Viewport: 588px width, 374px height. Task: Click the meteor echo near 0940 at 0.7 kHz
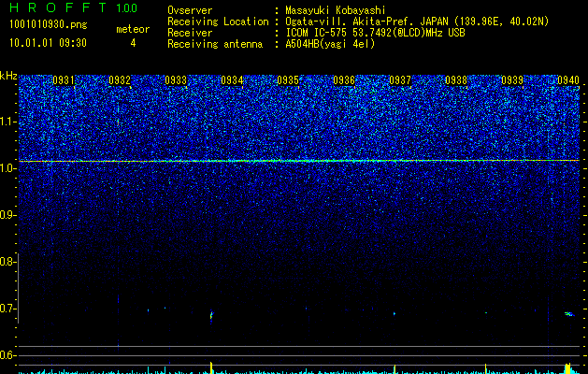(x=569, y=313)
